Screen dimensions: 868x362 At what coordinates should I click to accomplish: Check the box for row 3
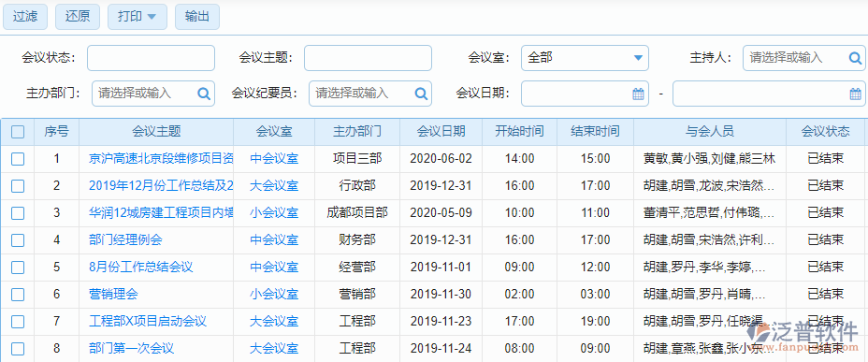pyautogui.click(x=18, y=212)
